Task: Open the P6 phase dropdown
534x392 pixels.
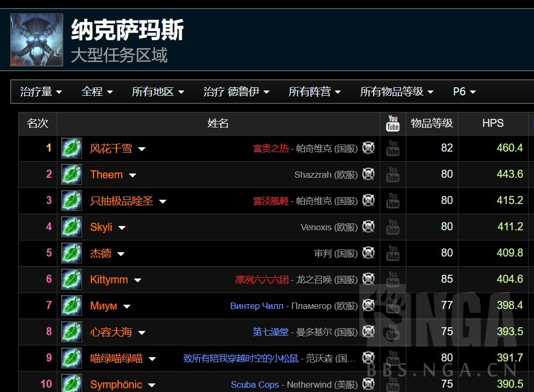Action: coord(462,92)
